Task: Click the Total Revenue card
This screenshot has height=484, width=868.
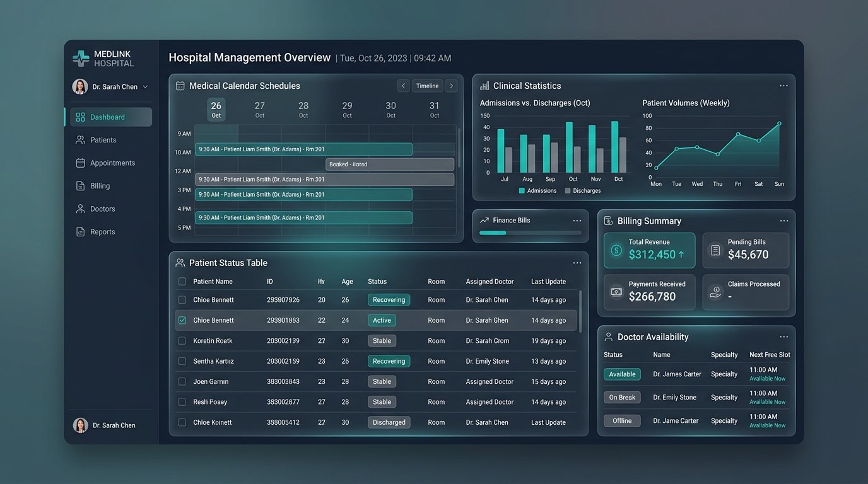Action: 649,250
